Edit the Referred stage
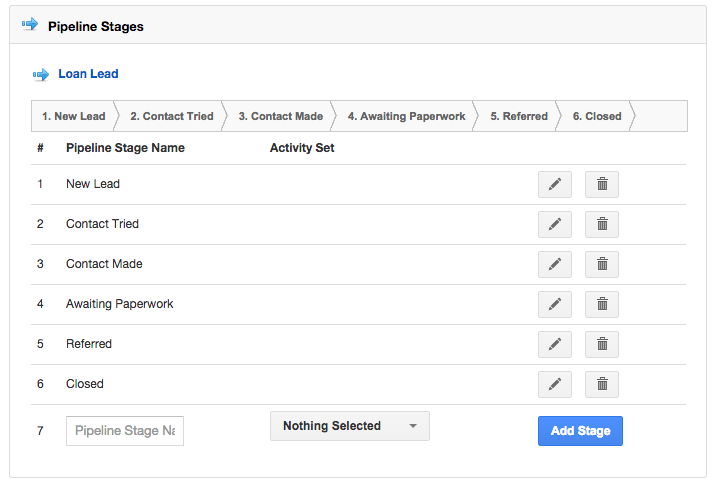 pyautogui.click(x=554, y=344)
